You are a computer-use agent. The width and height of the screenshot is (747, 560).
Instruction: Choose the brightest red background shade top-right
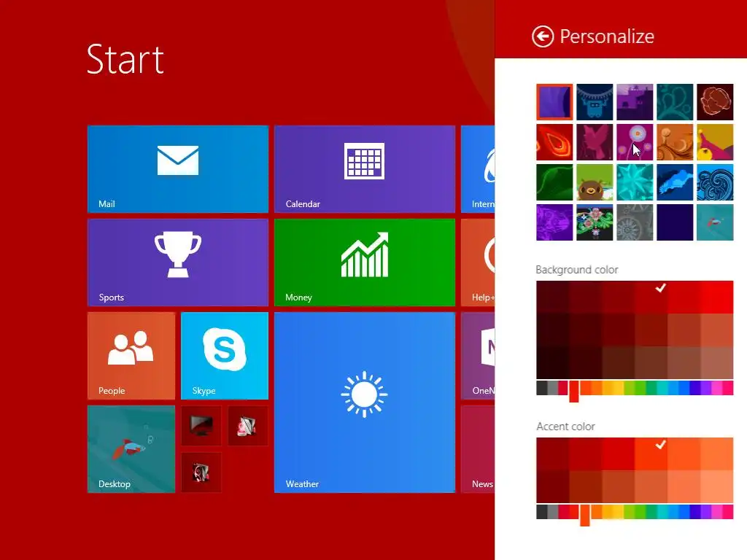(716, 297)
